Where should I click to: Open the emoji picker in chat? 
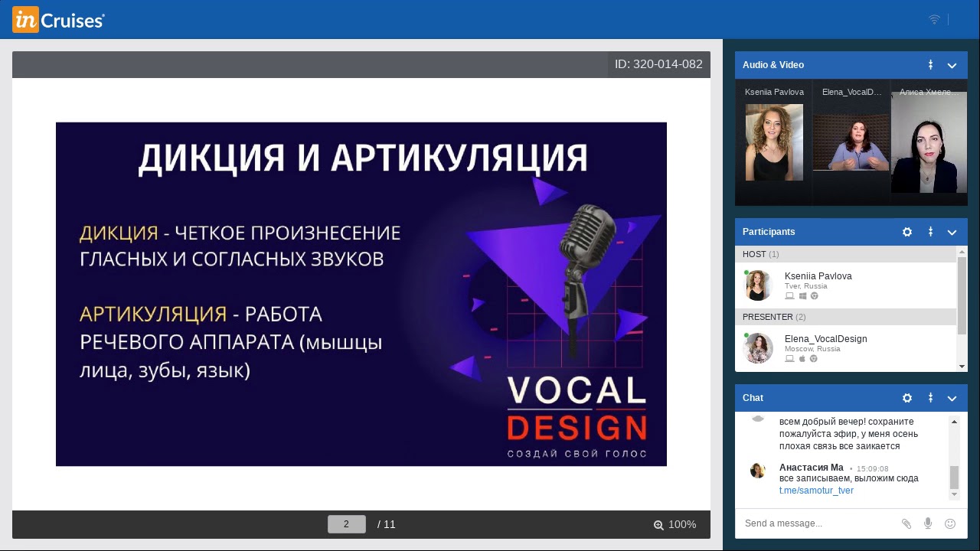[950, 523]
